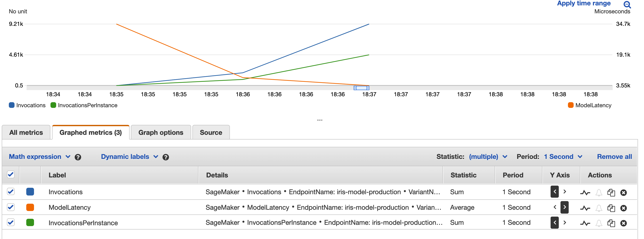Open anomaly detection for Invocations row
Viewport: 644px width, 239px height.
(585, 192)
